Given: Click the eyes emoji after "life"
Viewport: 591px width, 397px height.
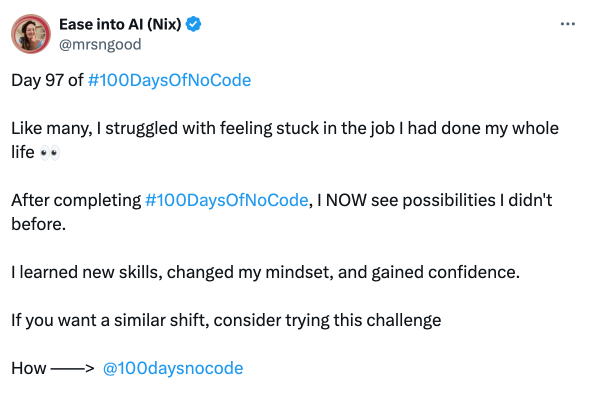Looking at the screenshot, I should pyautogui.click(x=50, y=153).
